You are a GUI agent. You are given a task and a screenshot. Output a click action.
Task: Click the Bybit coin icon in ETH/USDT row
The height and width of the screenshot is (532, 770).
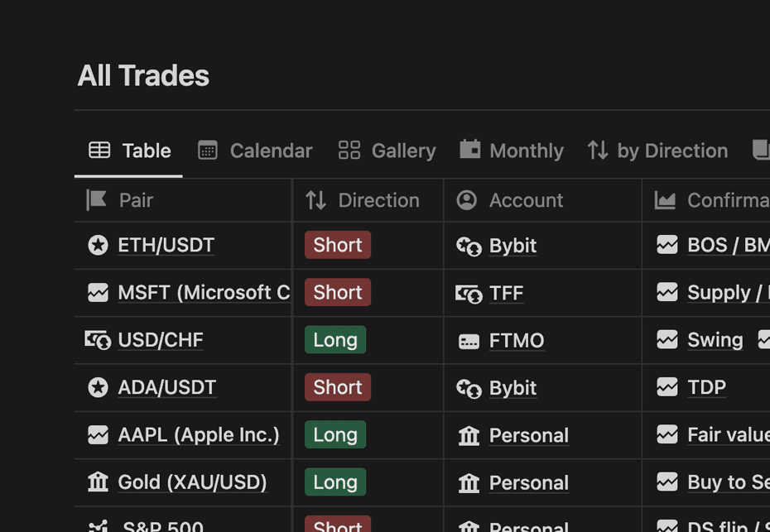point(469,246)
